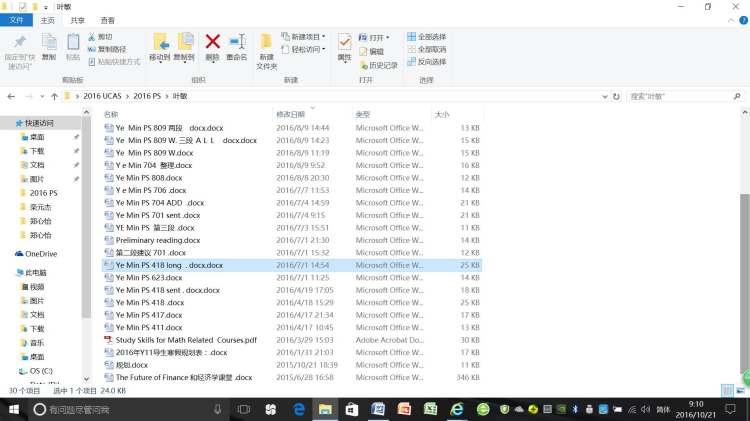
Task: Switch to the Share (共享) tab
Action: pos(78,20)
